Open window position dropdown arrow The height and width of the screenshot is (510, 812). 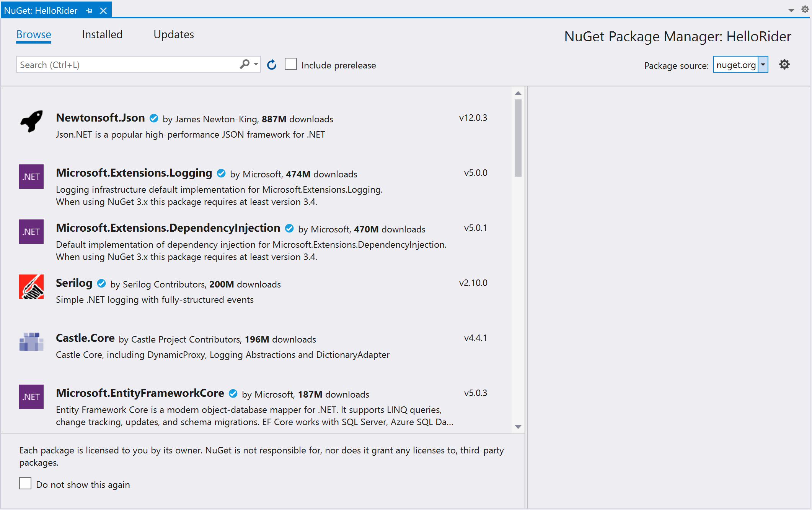791,11
